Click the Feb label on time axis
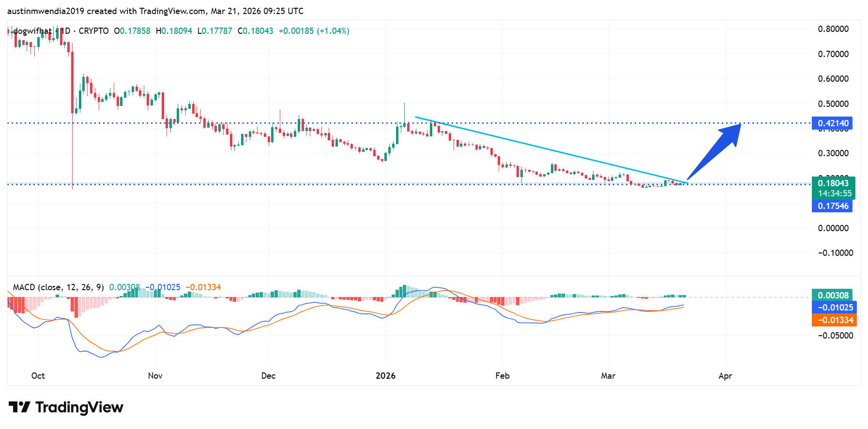The image size is (868, 429). tap(502, 376)
